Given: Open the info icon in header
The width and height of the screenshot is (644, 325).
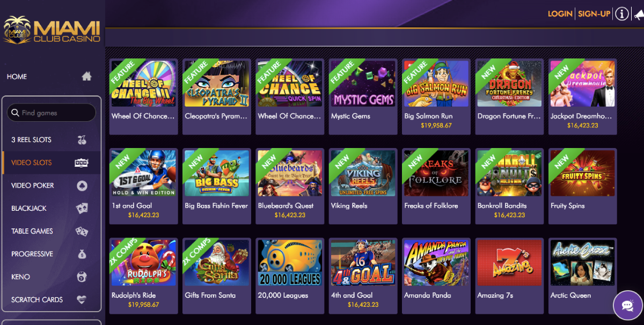Looking at the screenshot, I should click(621, 14).
